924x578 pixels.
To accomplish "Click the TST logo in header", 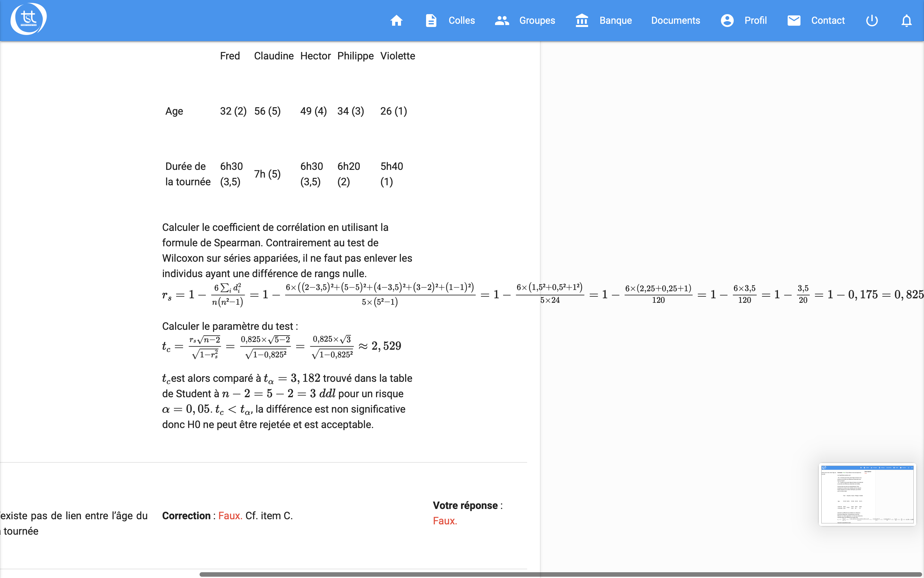I will coord(28,19).
